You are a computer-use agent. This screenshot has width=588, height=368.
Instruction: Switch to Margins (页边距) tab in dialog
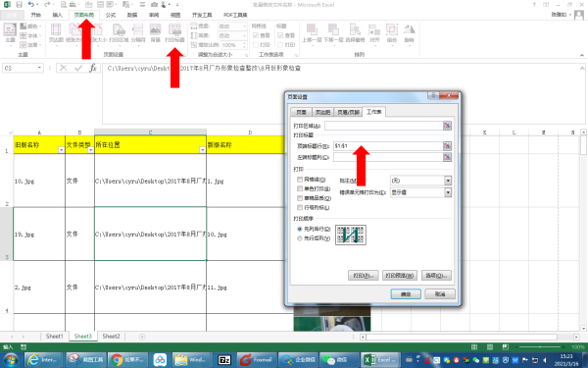pyautogui.click(x=322, y=112)
